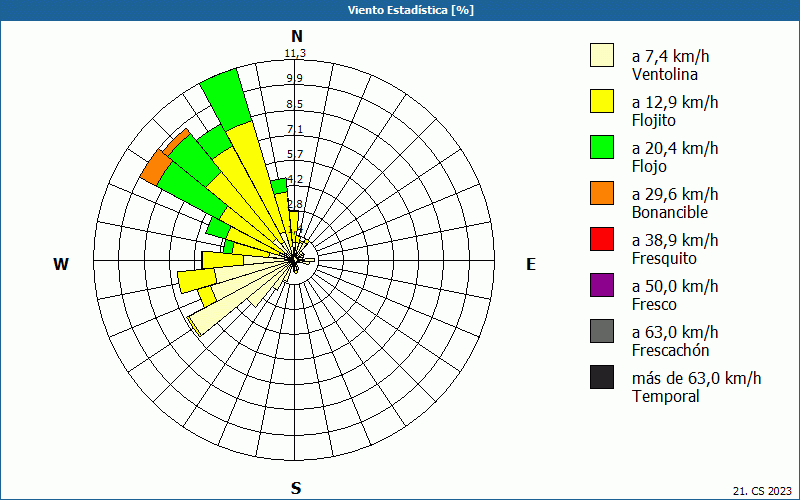Click the 'a 7,4 km/h' legend text
The width and height of the screenshot is (800, 500).
click(670, 56)
